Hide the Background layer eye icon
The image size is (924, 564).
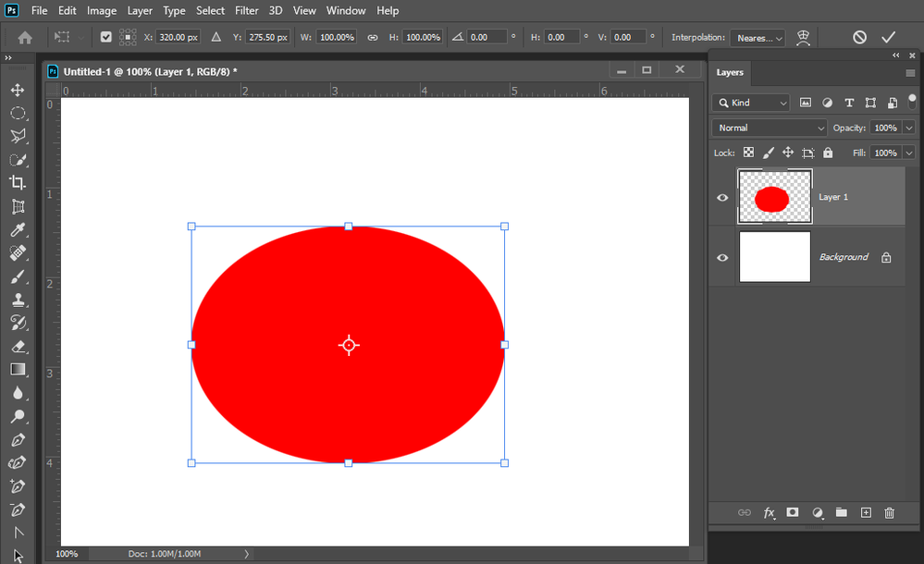pos(722,257)
